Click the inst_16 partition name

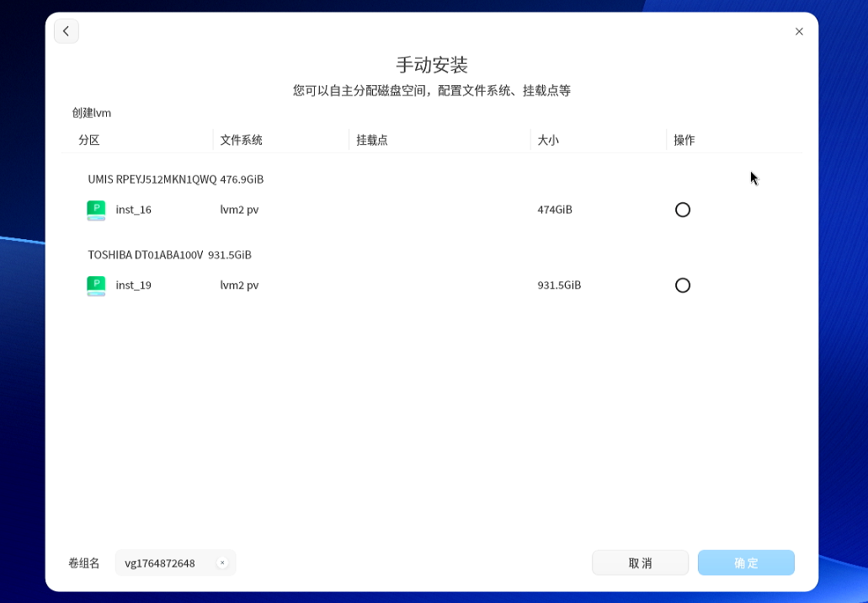[x=133, y=210]
